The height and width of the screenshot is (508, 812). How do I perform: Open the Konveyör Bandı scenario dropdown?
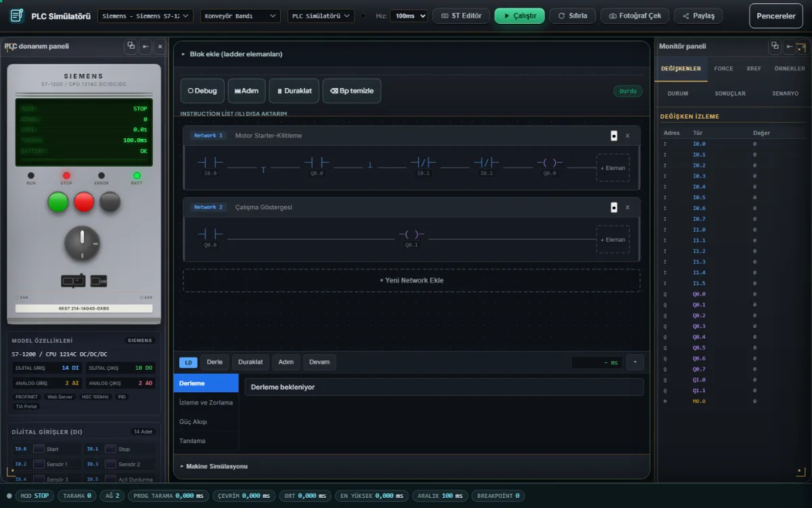coord(240,16)
